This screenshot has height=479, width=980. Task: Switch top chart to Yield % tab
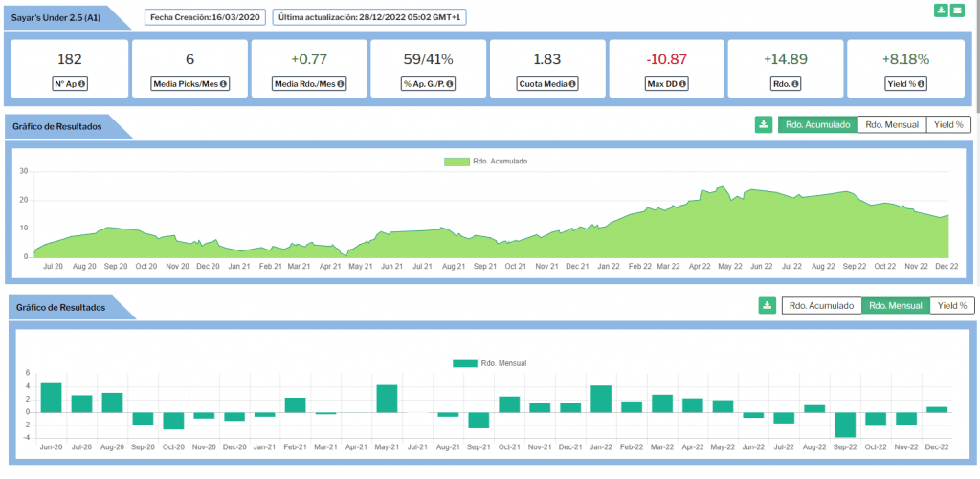(x=948, y=124)
